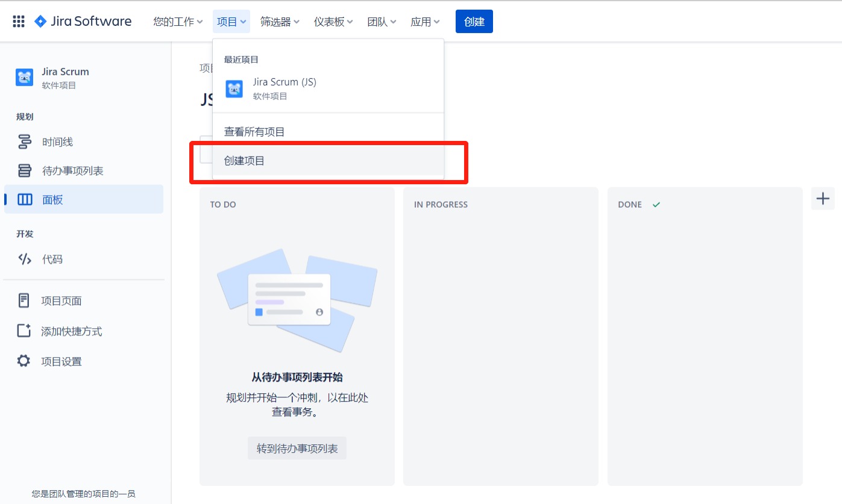This screenshot has width=842, height=504.
Task: Expand the 您的工作 dropdown
Action: [177, 20]
